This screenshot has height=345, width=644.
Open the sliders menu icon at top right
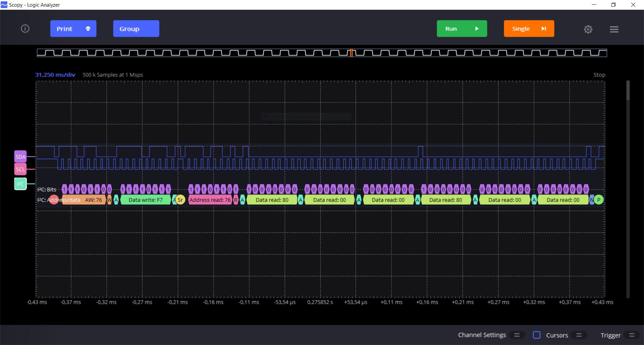tap(614, 29)
